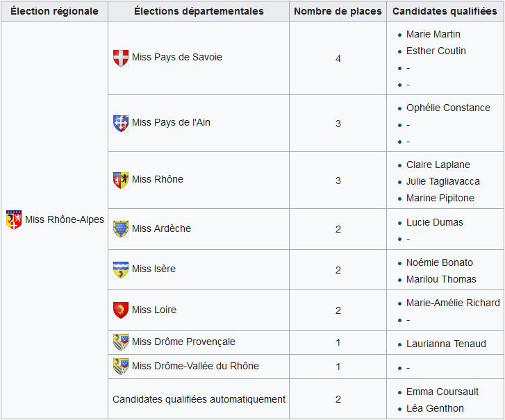The height and width of the screenshot is (420, 505).
Task: Open the Miss Ardèche link
Action: click(x=161, y=228)
